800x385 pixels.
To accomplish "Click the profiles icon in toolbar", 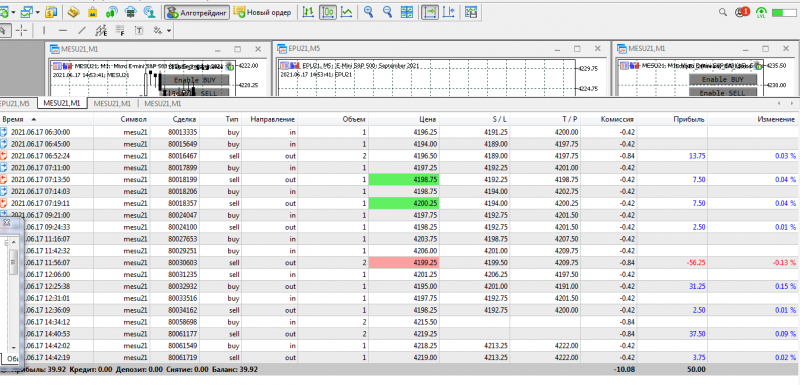I will 26,12.
